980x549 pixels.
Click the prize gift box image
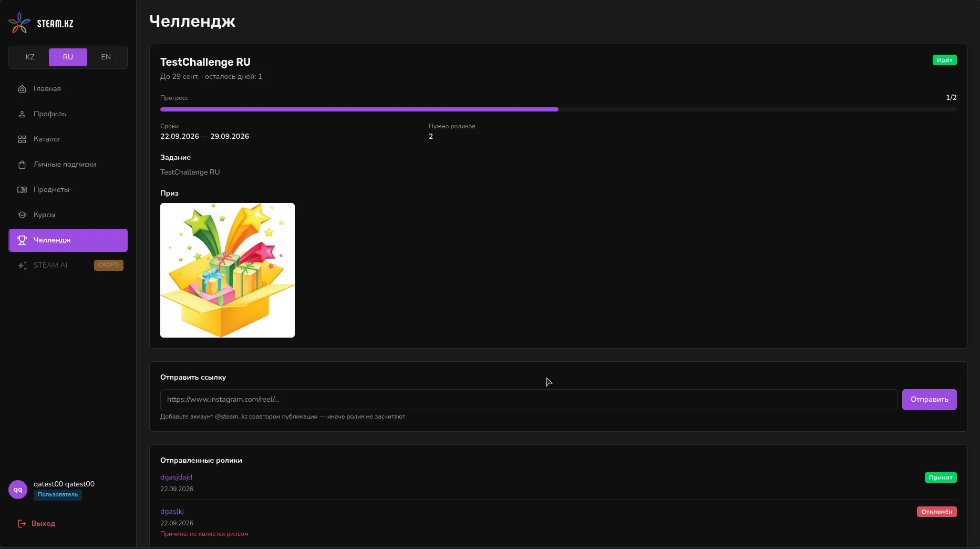[x=228, y=270]
